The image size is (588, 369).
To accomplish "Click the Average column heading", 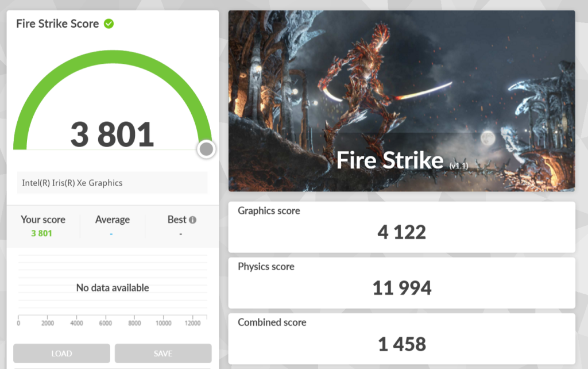I will click(113, 220).
